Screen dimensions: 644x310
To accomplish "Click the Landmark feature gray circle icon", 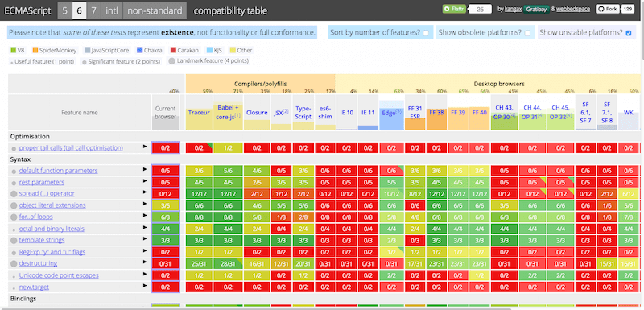I will click(171, 61).
